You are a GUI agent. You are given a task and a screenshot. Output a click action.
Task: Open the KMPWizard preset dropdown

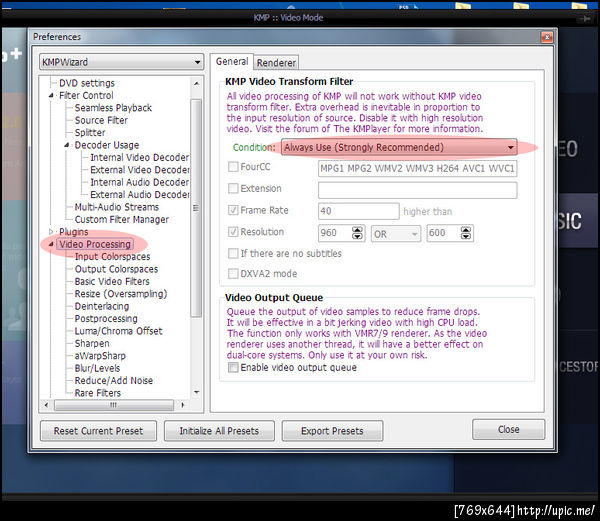pyautogui.click(x=121, y=62)
